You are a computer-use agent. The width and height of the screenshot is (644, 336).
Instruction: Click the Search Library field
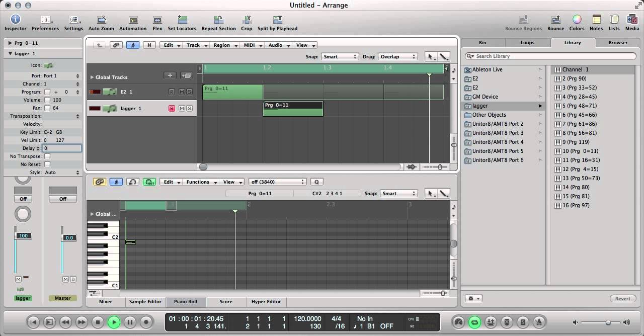click(551, 56)
